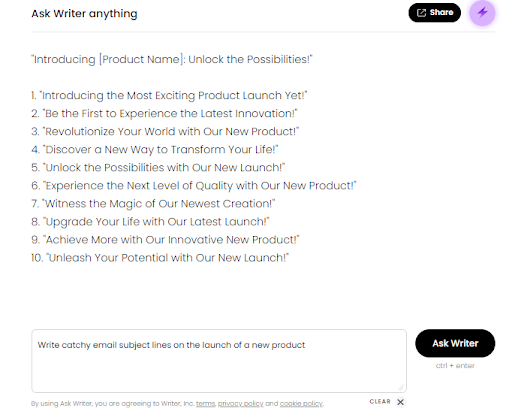The image size is (512, 411).
Task: Click subject line 3 'Revolutionize Your World'
Action: (x=165, y=131)
